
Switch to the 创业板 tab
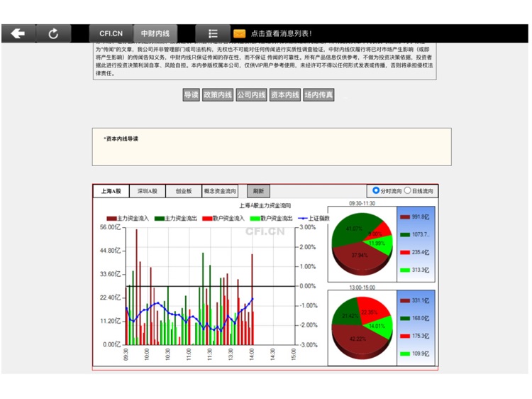tap(184, 191)
